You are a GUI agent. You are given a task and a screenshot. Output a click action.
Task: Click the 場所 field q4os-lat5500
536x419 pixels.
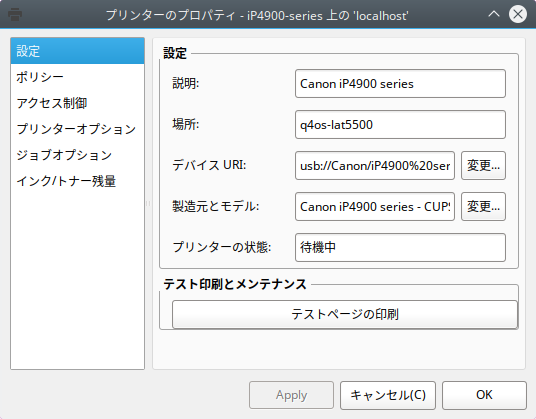(x=400, y=125)
